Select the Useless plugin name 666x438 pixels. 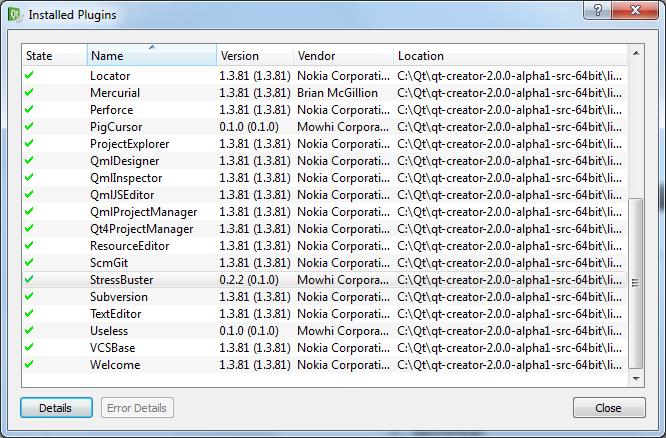click(x=109, y=331)
